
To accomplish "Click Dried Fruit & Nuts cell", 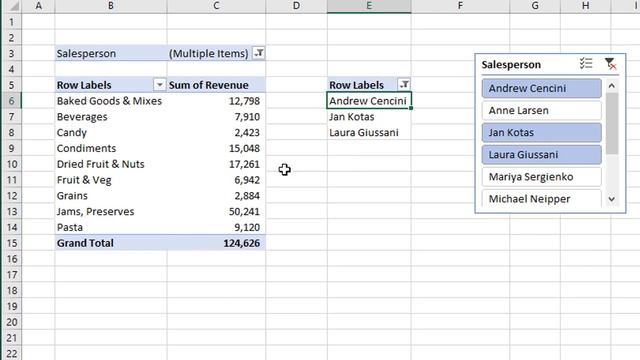I will tap(111, 164).
